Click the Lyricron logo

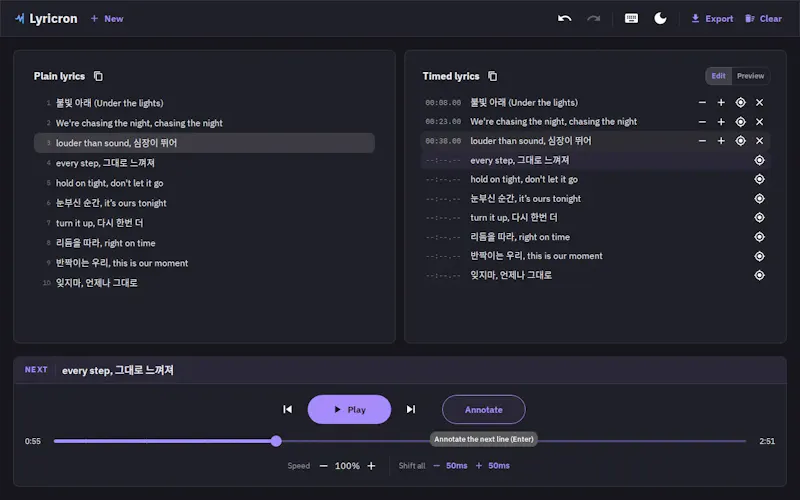[46, 19]
